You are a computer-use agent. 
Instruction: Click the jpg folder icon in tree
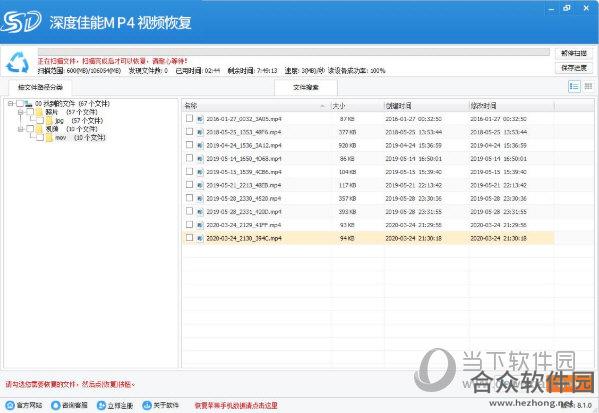[49, 121]
